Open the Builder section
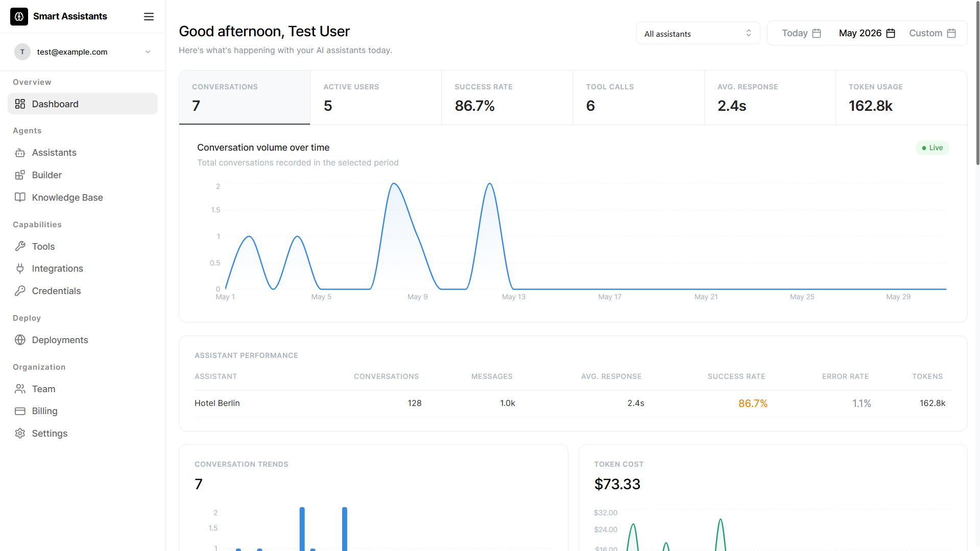This screenshot has width=980, height=551. (x=83, y=175)
